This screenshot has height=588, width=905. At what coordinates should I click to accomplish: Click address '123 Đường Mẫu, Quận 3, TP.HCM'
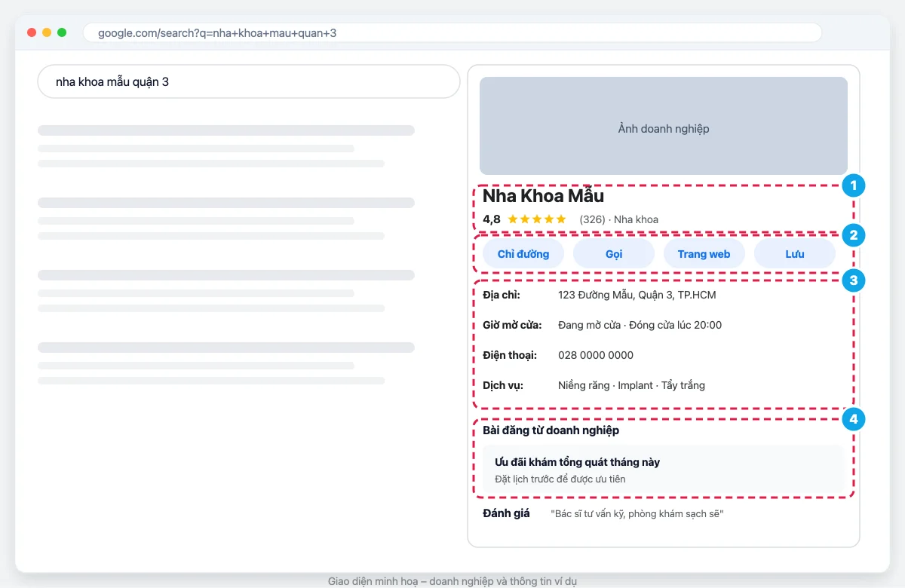[637, 295]
